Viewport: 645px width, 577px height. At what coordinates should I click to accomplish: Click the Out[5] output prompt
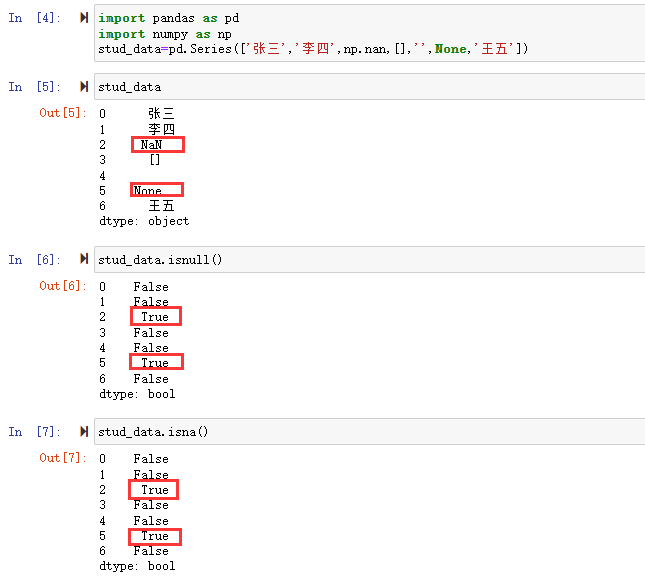[62, 113]
